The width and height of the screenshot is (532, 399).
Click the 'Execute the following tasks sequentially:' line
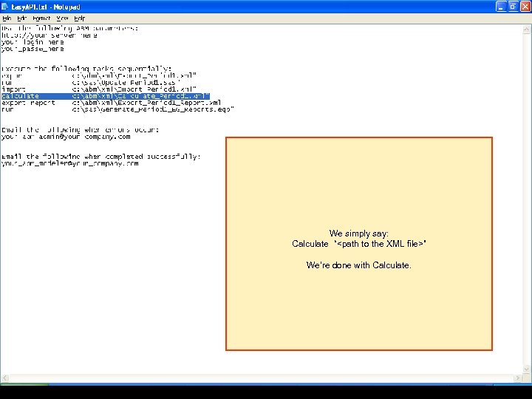(86, 69)
